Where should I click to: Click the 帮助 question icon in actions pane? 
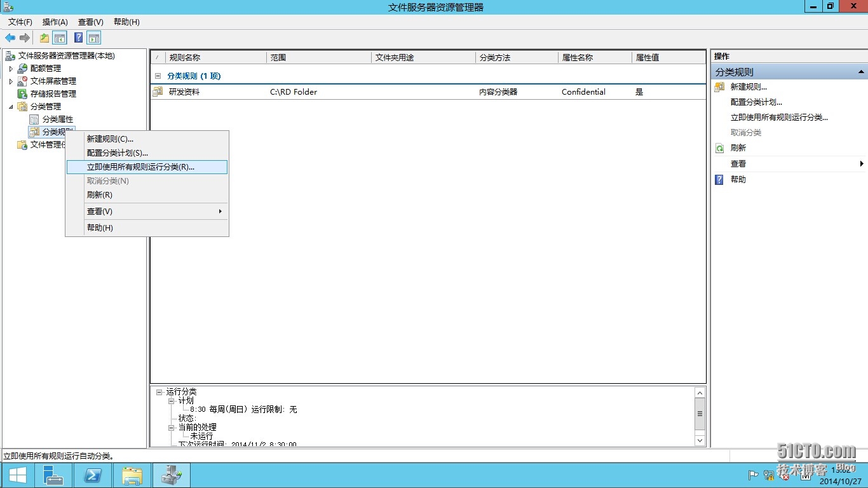(x=719, y=180)
